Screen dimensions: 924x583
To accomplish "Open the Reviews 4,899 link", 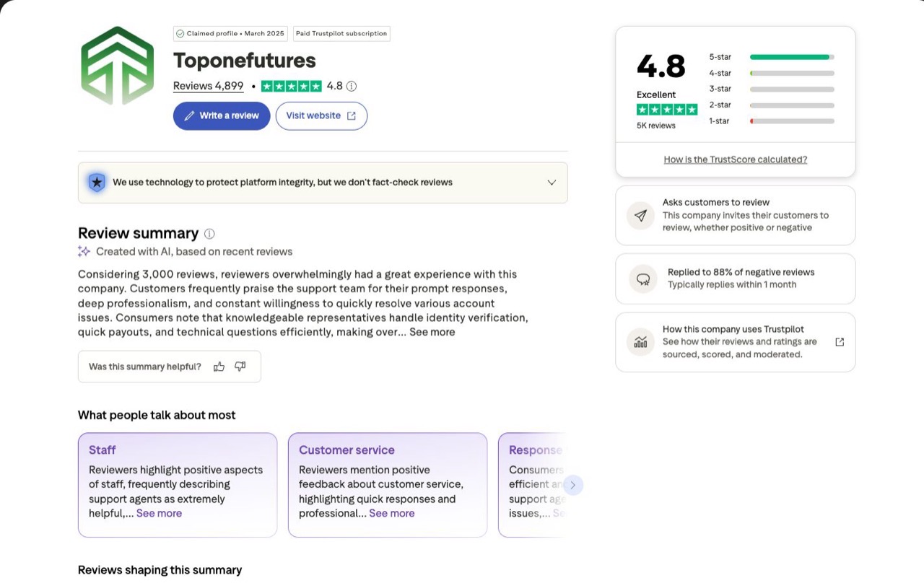I will (x=209, y=86).
